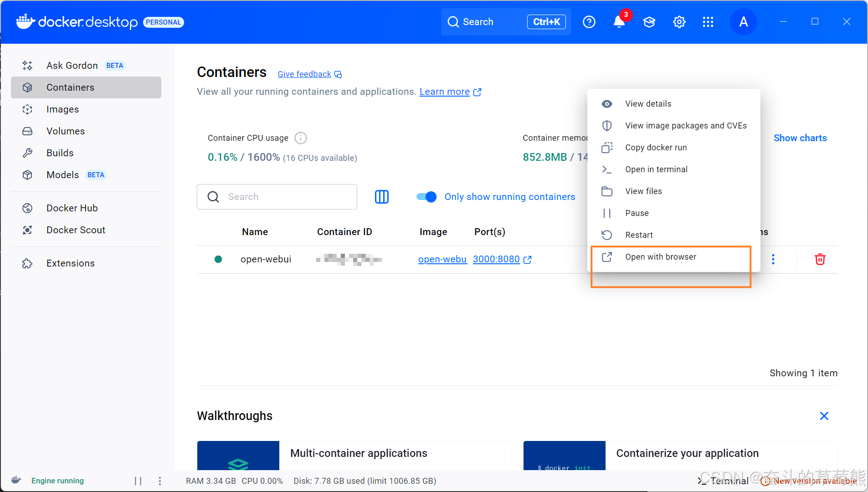Sort by Port(s) column header
The height and width of the screenshot is (492, 868).
pos(490,232)
